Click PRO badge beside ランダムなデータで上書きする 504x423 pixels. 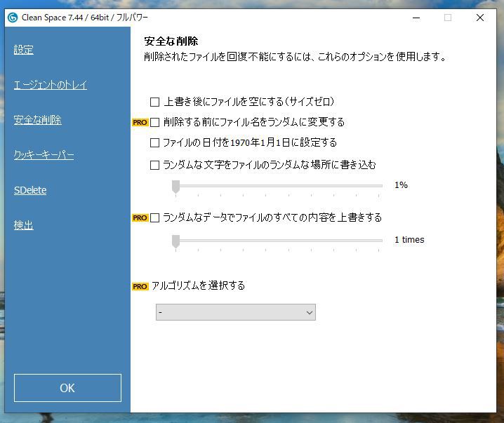point(140,217)
